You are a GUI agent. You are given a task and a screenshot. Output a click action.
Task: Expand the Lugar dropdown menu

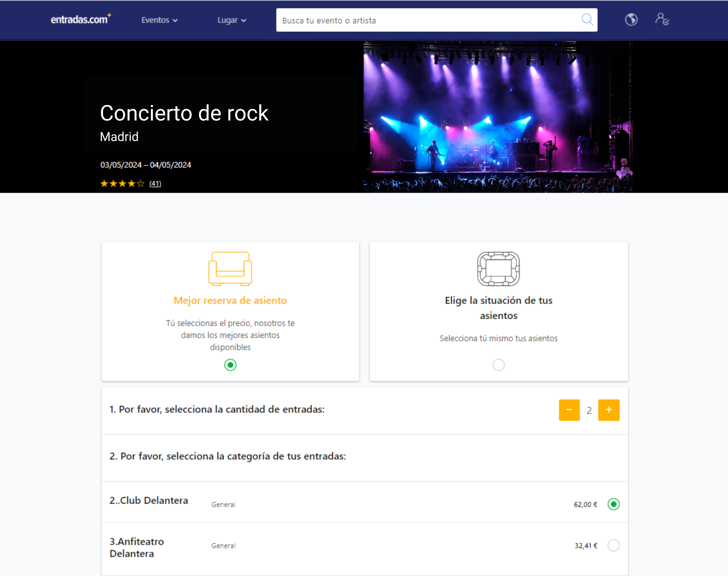pos(232,20)
